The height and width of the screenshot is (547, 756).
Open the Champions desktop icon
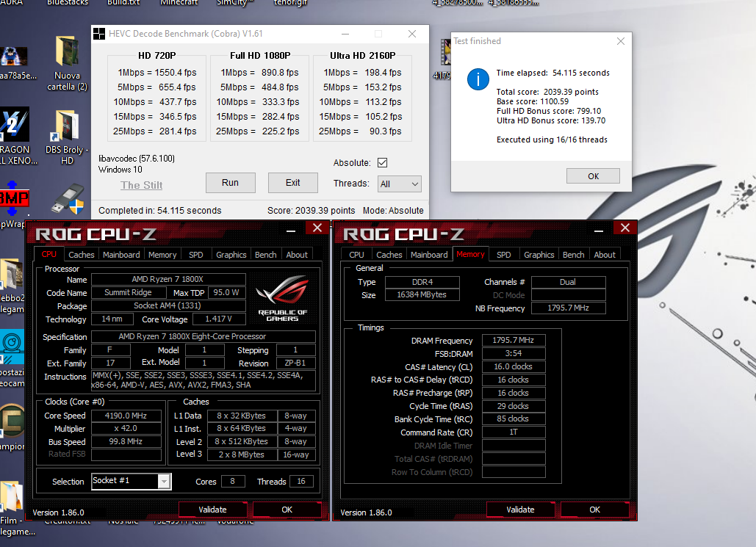tap(12, 421)
